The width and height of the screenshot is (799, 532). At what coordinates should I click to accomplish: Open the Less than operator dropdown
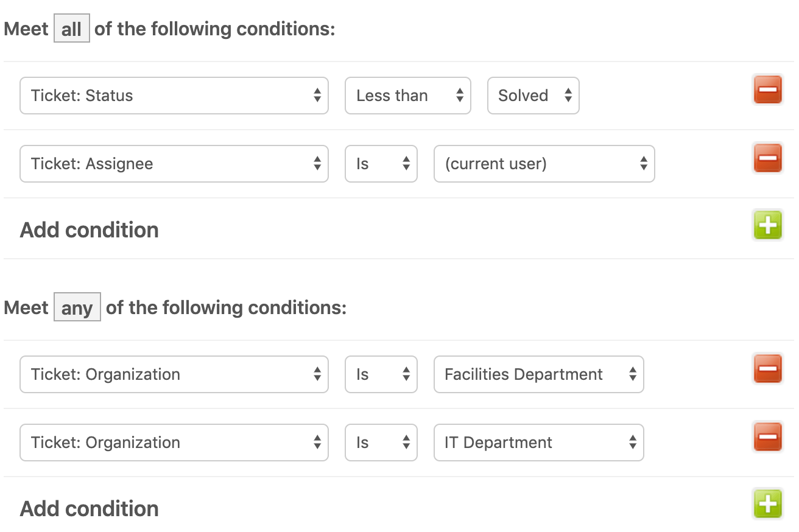coord(408,96)
